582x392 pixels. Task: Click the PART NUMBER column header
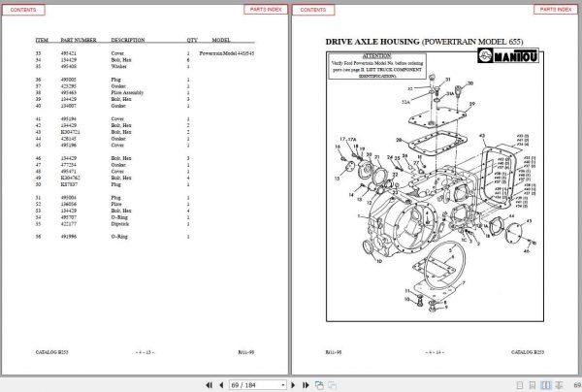pos(79,40)
